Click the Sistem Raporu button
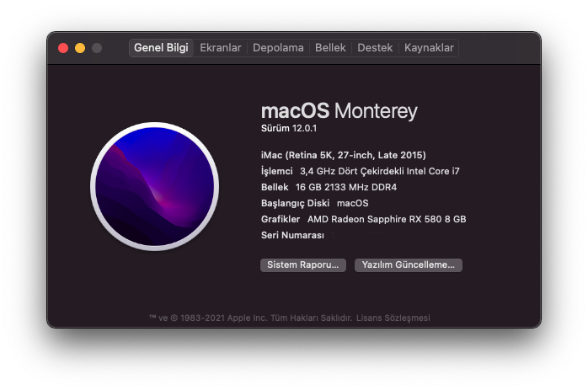The width and height of the screenshot is (588, 390). pyautogui.click(x=302, y=264)
